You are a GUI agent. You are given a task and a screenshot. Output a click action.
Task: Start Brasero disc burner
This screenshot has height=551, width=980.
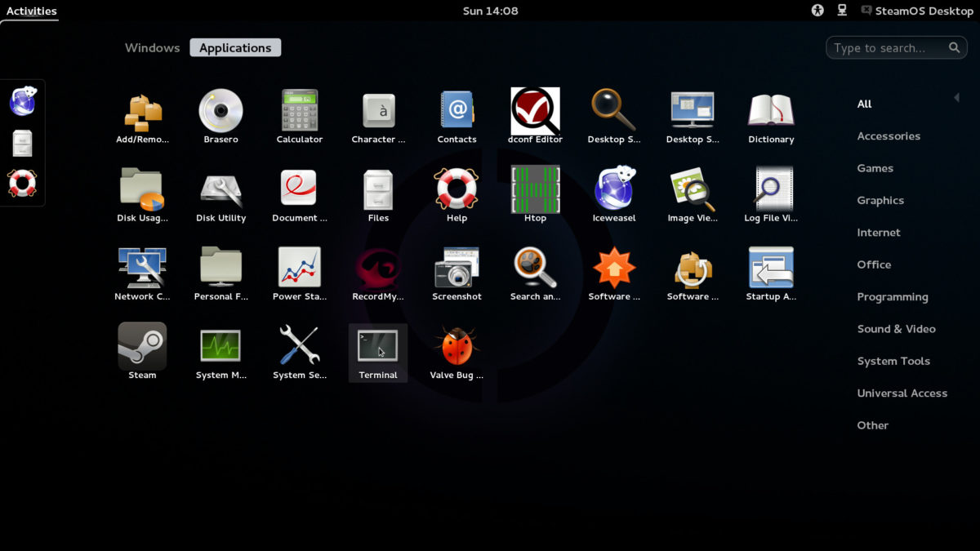(x=220, y=111)
